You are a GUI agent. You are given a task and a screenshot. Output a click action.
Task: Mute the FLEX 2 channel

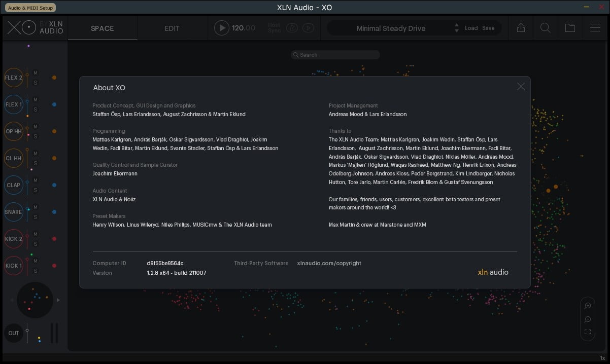click(36, 73)
